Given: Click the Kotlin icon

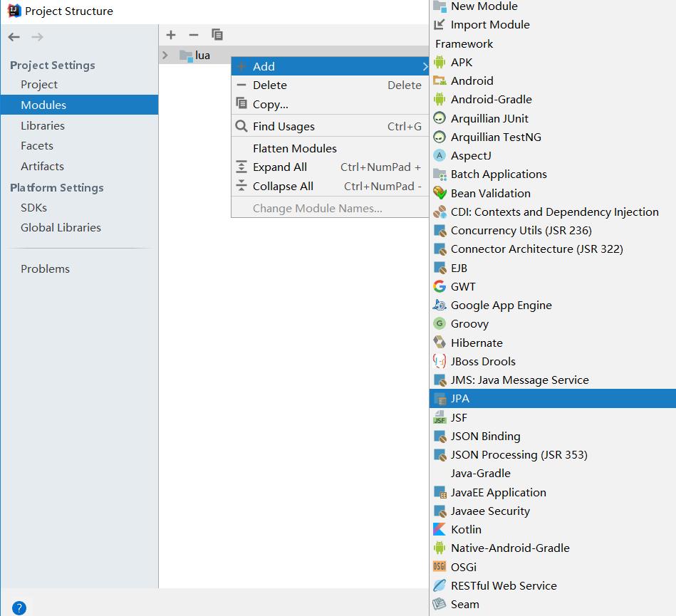Looking at the screenshot, I should pos(440,529).
